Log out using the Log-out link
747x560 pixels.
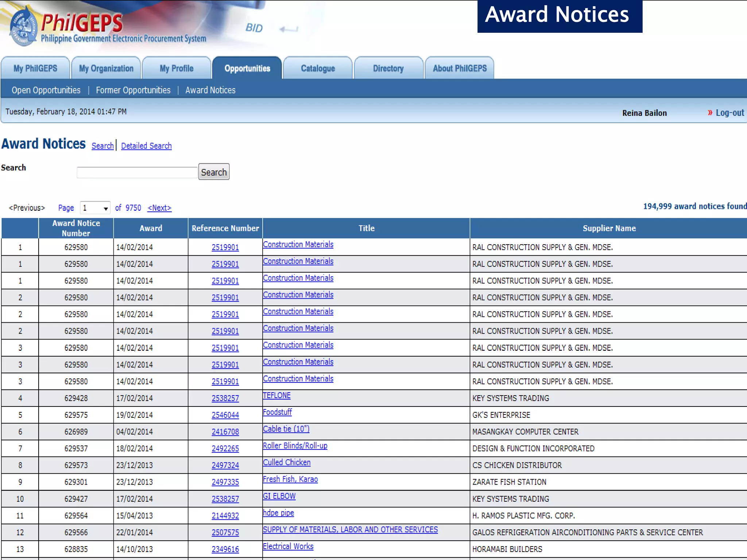[729, 113]
